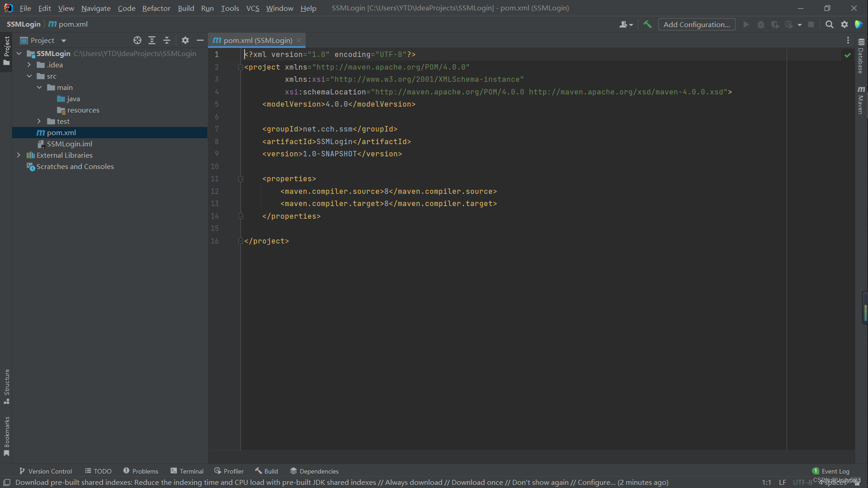
Task: Switch to the Terminal tab
Action: 187,471
